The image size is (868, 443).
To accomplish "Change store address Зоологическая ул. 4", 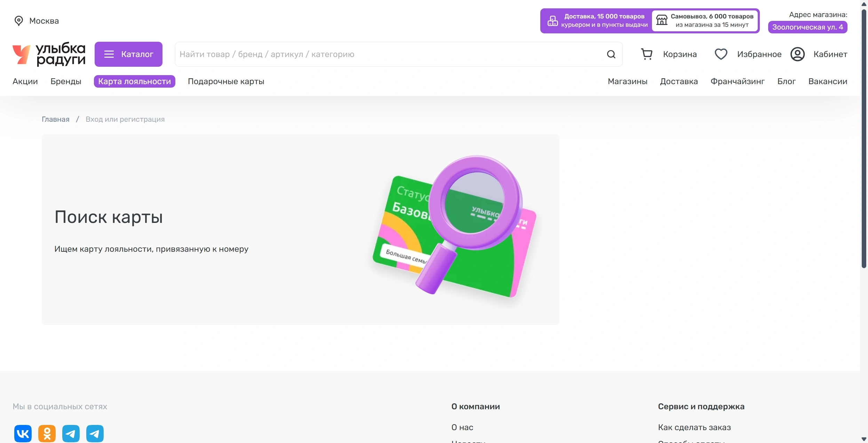I will pyautogui.click(x=807, y=27).
